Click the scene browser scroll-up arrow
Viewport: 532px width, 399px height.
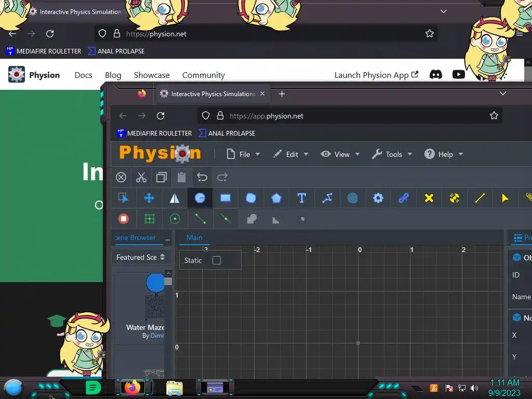[168, 273]
